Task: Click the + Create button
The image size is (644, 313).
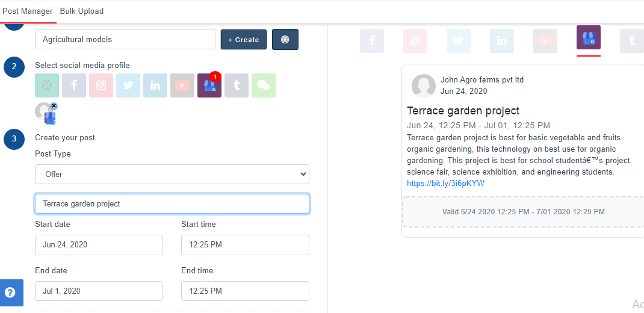Action: [243, 40]
